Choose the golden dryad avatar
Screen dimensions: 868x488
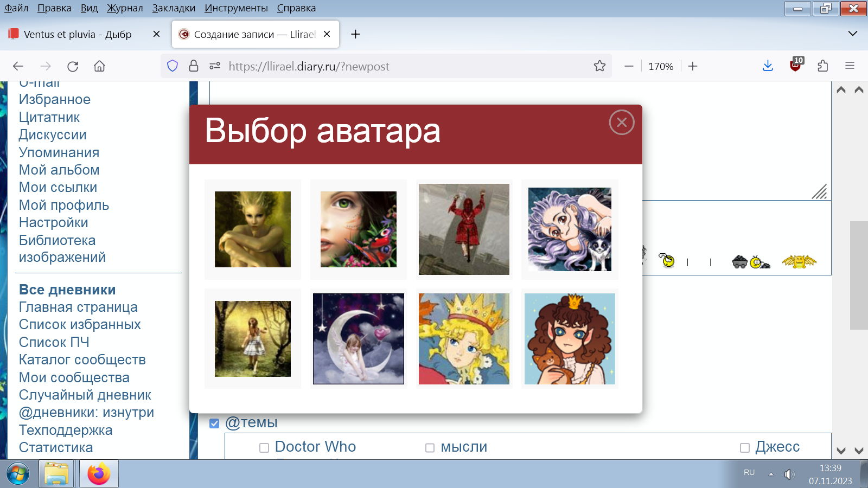point(253,229)
